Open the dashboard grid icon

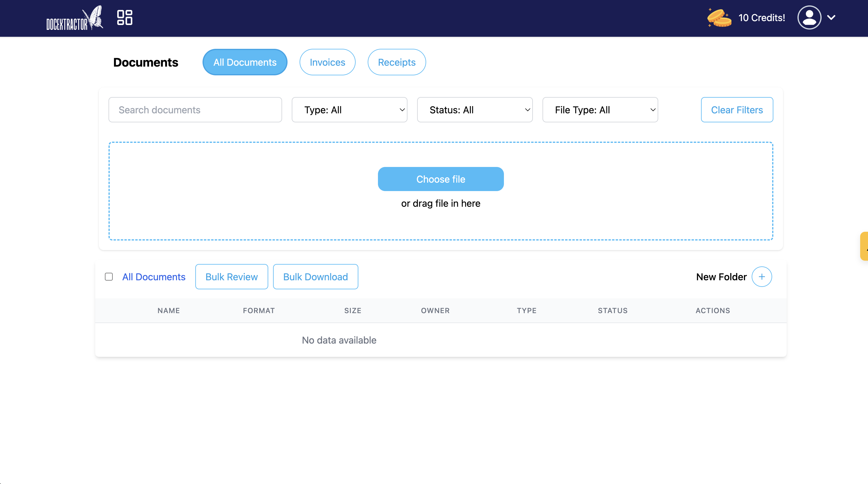pyautogui.click(x=124, y=17)
